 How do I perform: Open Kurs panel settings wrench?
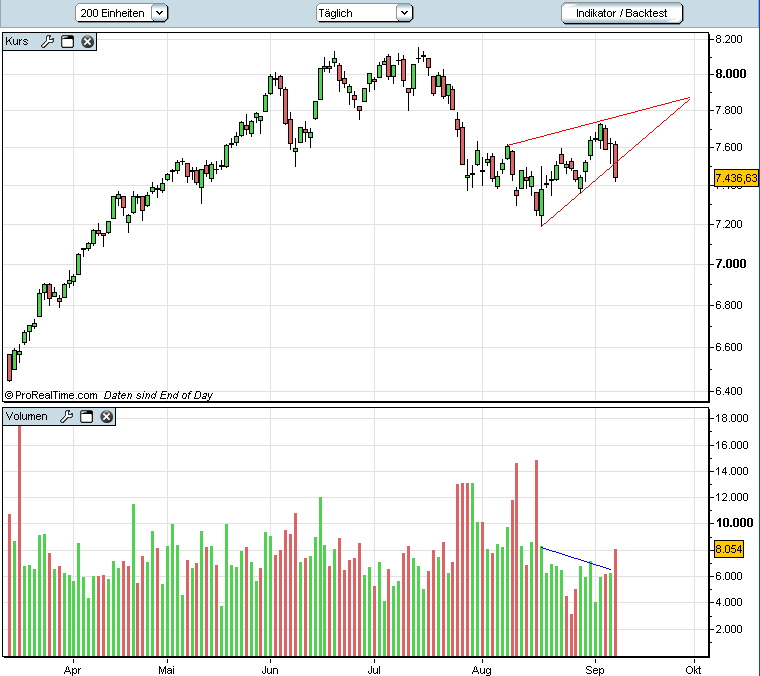tap(48, 41)
